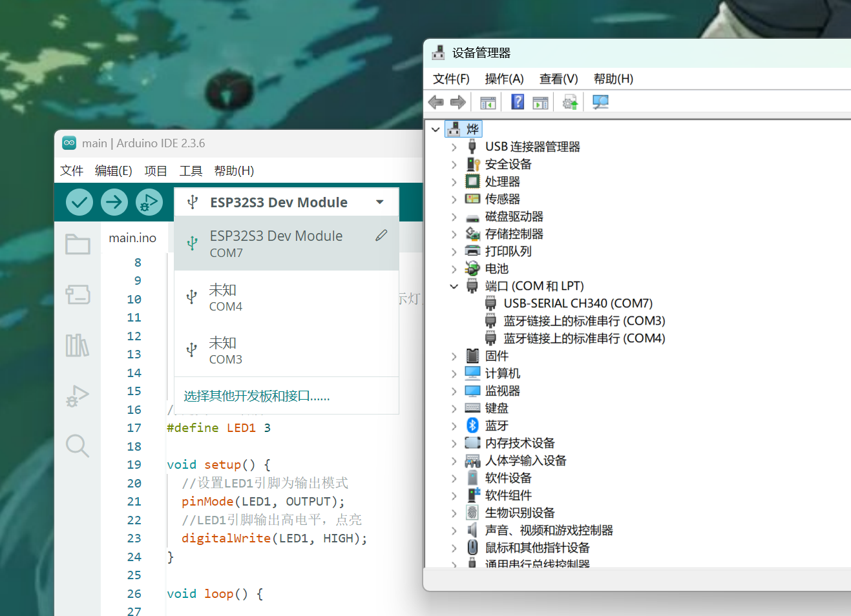Viewport: 851px width, 616px height.
Task: Select USB-SERIAL CH340 (COM7) device
Action: click(578, 303)
